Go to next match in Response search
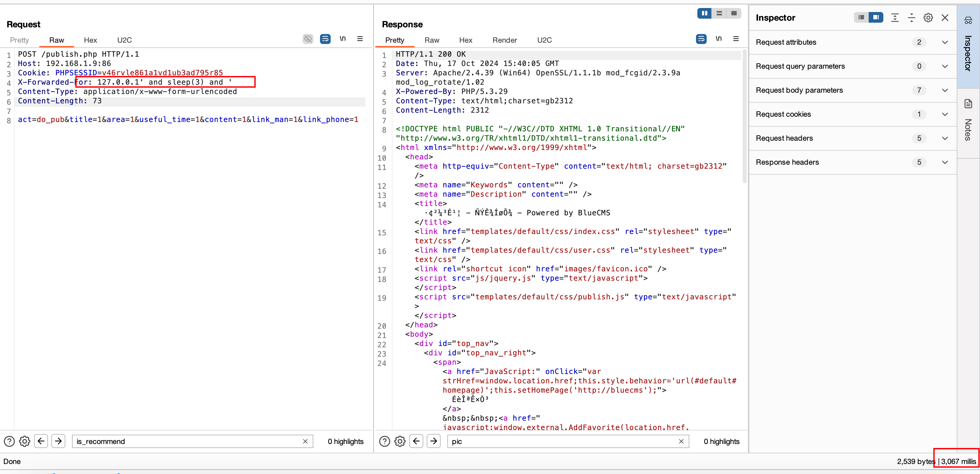This screenshot has width=980, height=474. pos(434,441)
